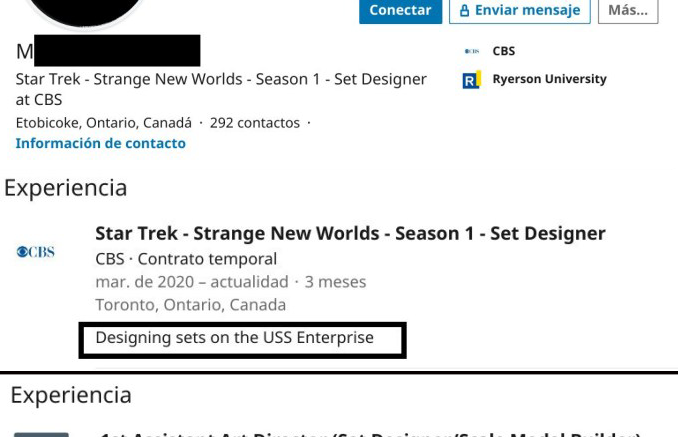The width and height of the screenshot is (678, 437).
Task: Click the 1st Assistant Art Director job entry
Action: (370, 434)
